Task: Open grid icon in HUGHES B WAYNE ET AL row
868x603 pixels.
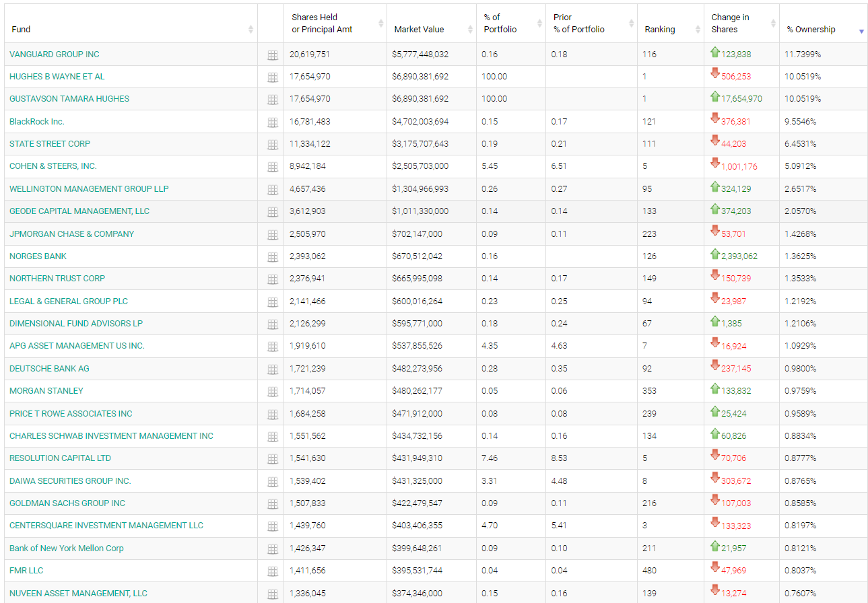Action: pyautogui.click(x=273, y=77)
